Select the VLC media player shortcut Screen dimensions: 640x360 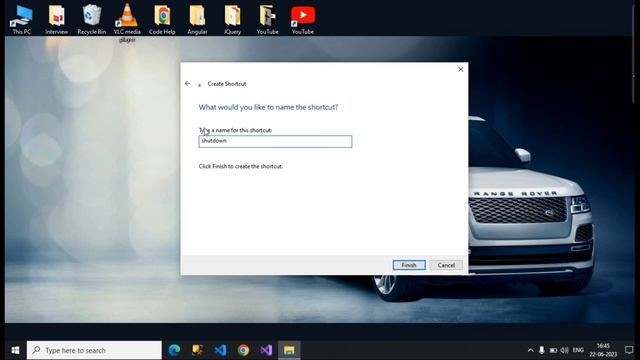[x=127, y=22]
